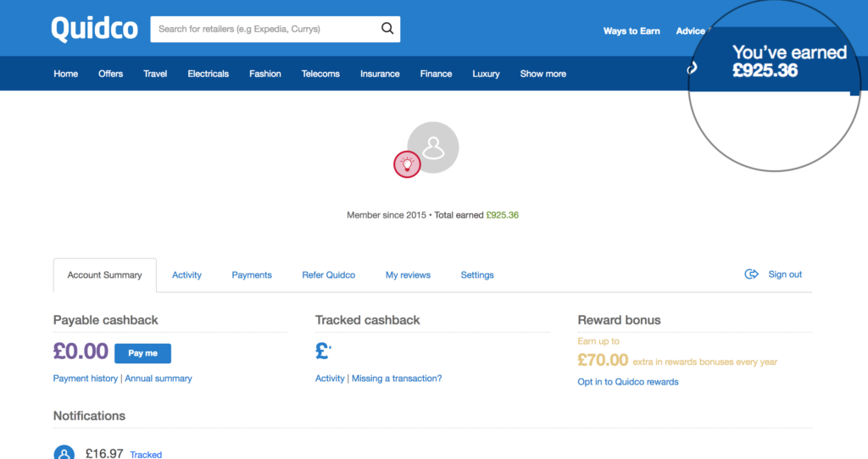The image size is (868, 459).
Task: Click the Tracked link beside £16.97
Action: coord(146,455)
